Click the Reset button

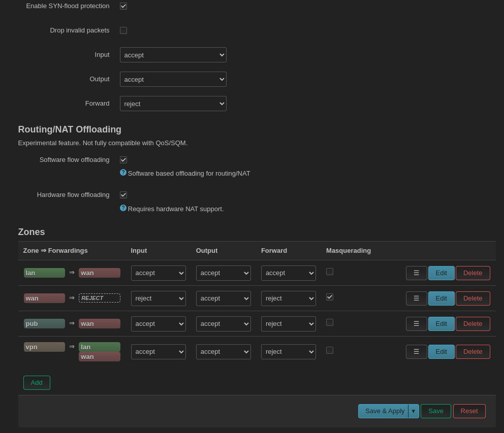[469, 411]
